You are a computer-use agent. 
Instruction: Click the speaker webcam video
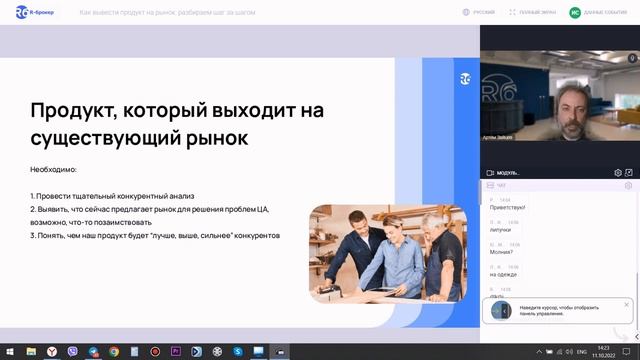tap(560, 96)
